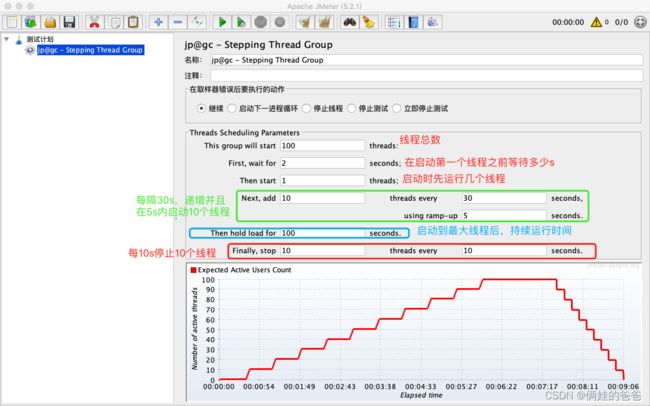Click the Clear results broom icon
Image resolution: width=650 pixels, height=406 pixels.
305,22
